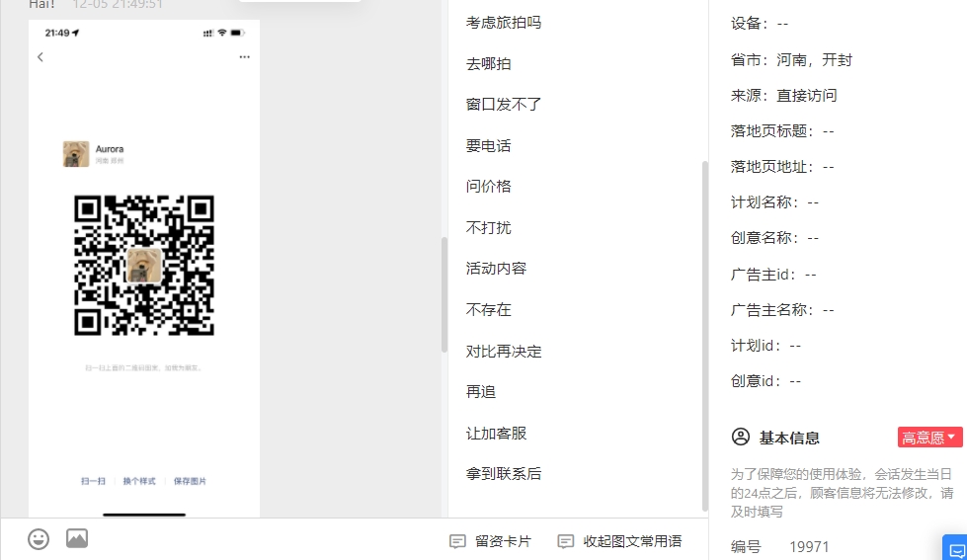Select the quick phrase 对比再决定
The height and width of the screenshot is (560, 967).
coord(504,352)
